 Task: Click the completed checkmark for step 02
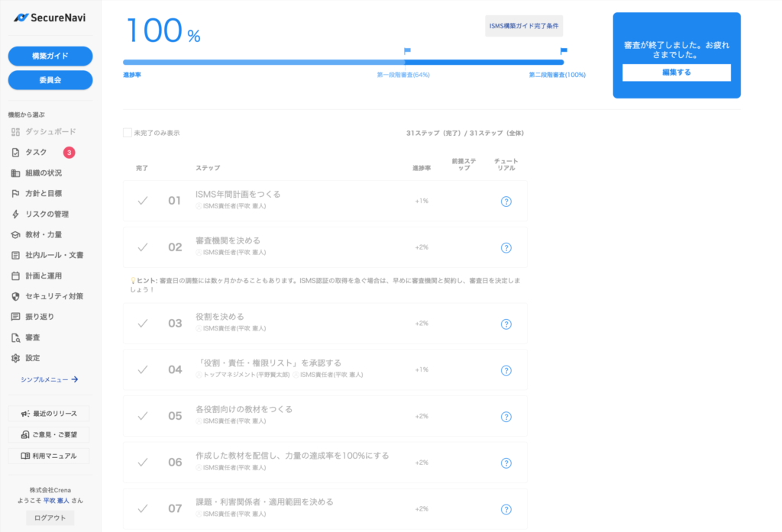142,247
